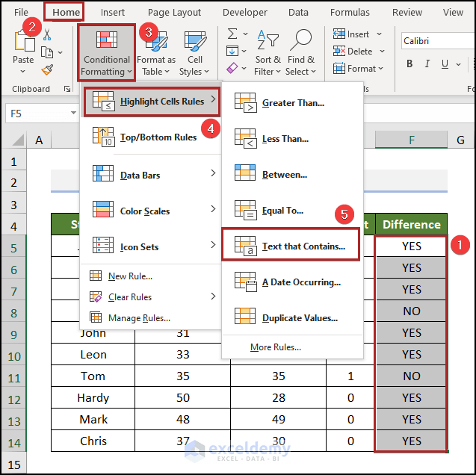This screenshot has width=476, height=475.
Task: Expand the Delete cells dropdown arrow
Action: pyautogui.click(x=382, y=52)
